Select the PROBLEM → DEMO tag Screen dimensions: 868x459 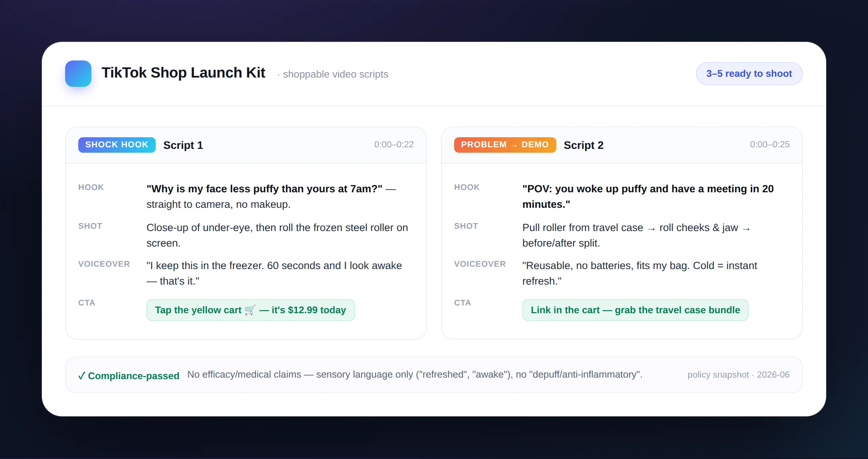click(505, 145)
